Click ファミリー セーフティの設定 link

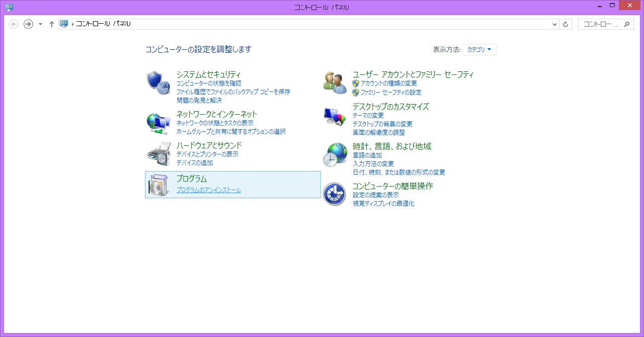pyautogui.click(x=391, y=93)
